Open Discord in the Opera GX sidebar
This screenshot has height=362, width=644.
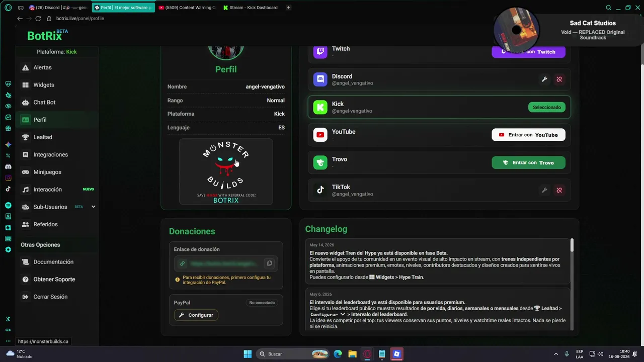8,166
